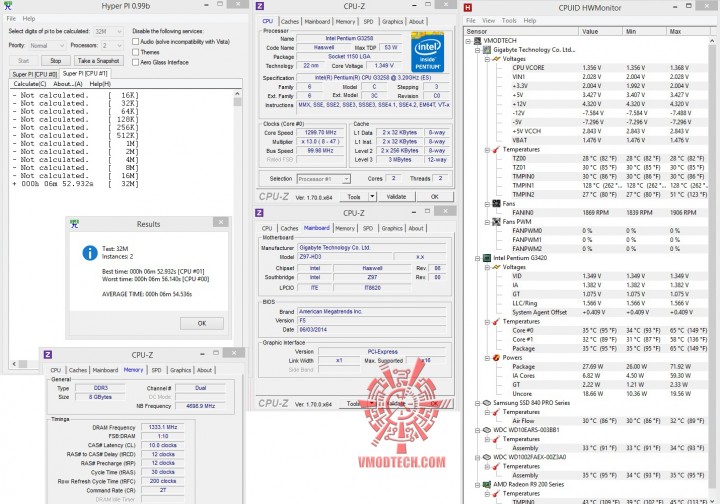Open HWMonitor View menu
This screenshot has width=720, height=504.
click(489, 21)
